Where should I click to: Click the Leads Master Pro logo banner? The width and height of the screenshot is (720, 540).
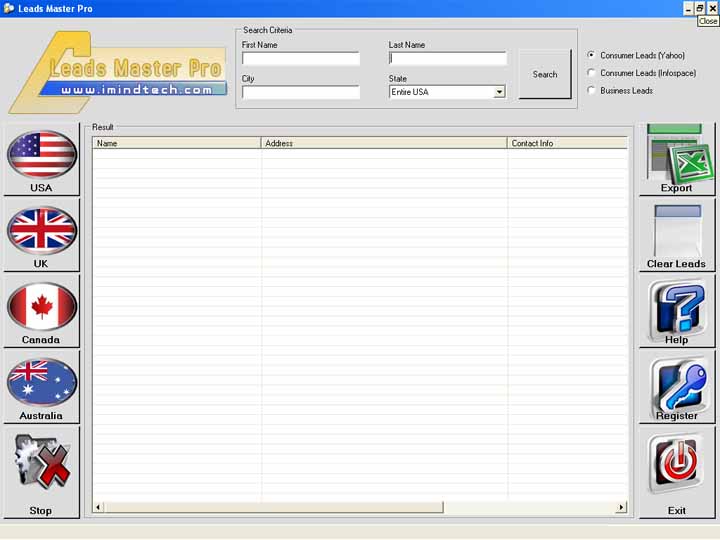coord(118,72)
